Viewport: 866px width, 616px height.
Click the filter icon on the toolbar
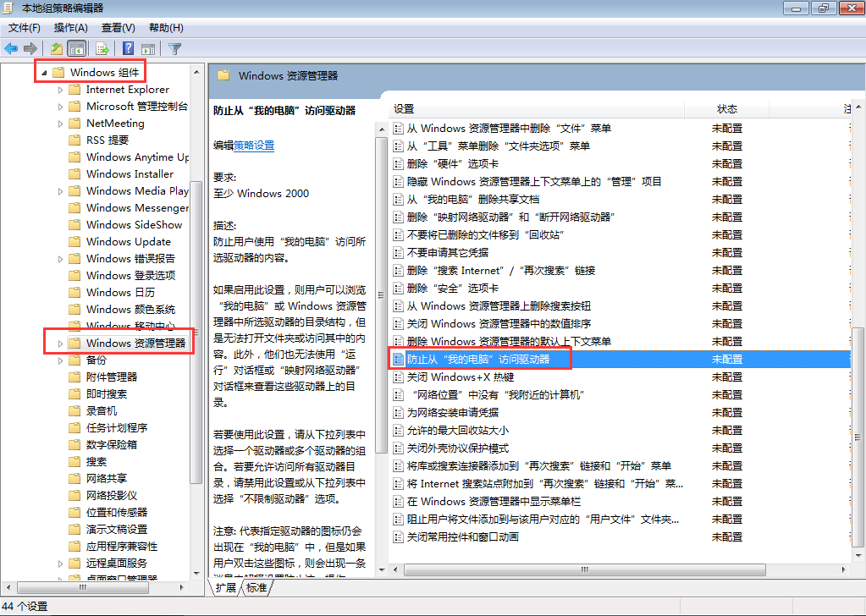[174, 48]
